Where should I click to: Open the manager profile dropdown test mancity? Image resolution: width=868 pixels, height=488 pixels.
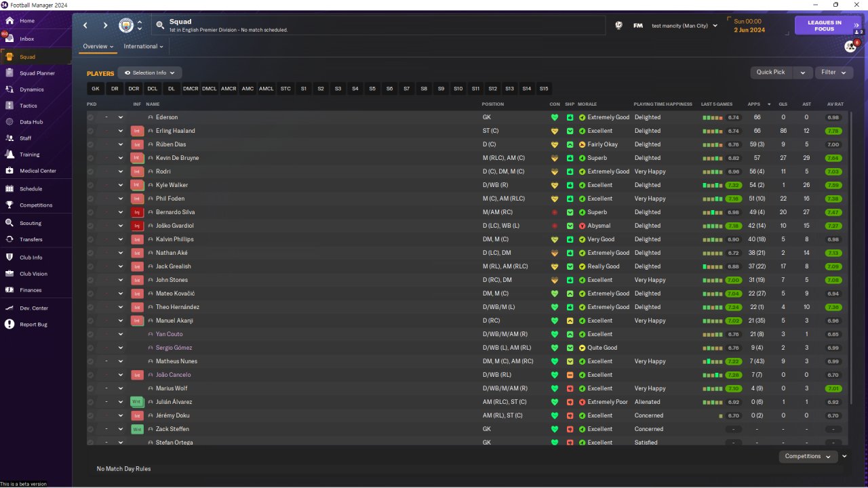click(684, 26)
